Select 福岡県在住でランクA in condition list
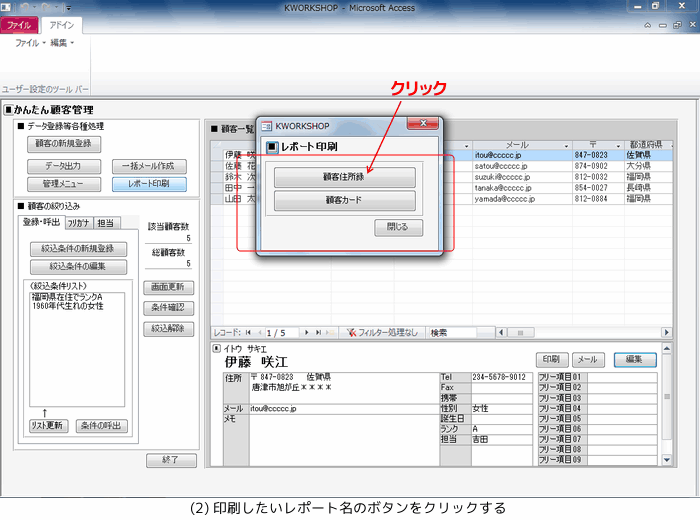The image size is (700, 520). click(67, 297)
